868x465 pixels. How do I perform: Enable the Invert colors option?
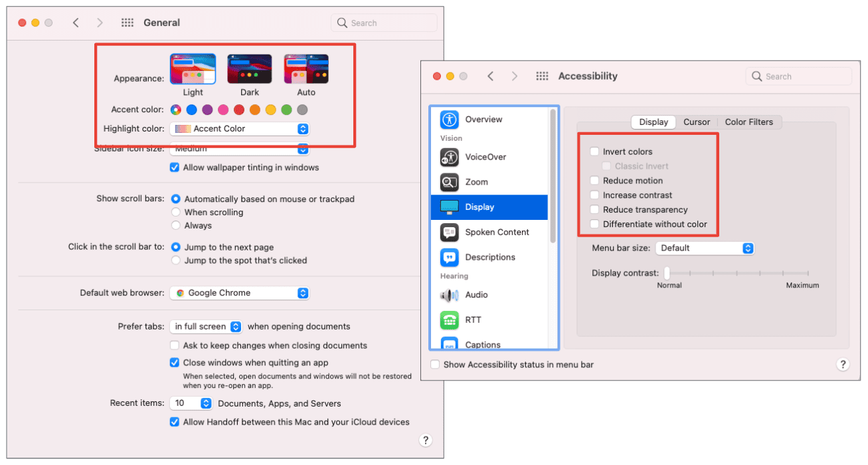tap(594, 151)
